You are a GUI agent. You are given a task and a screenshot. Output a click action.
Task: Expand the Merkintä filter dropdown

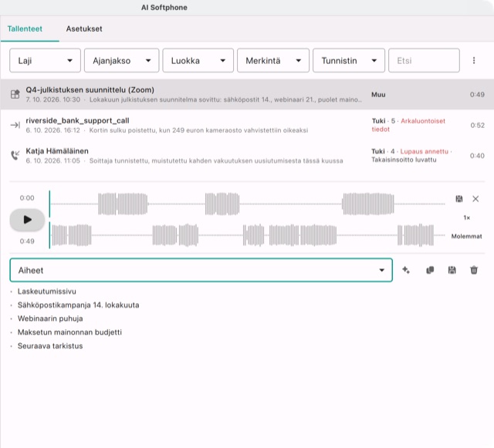(273, 60)
